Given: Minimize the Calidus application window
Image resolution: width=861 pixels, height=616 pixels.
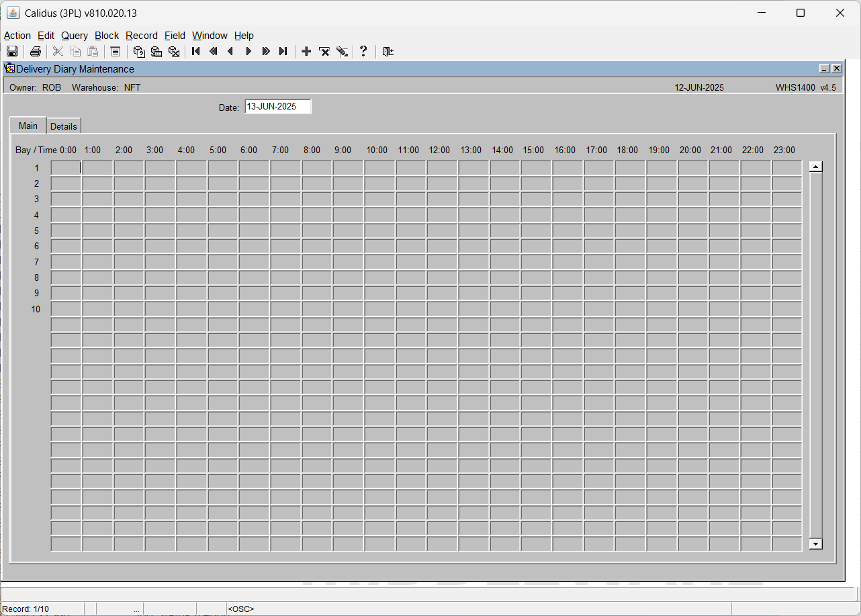Looking at the screenshot, I should point(761,13).
